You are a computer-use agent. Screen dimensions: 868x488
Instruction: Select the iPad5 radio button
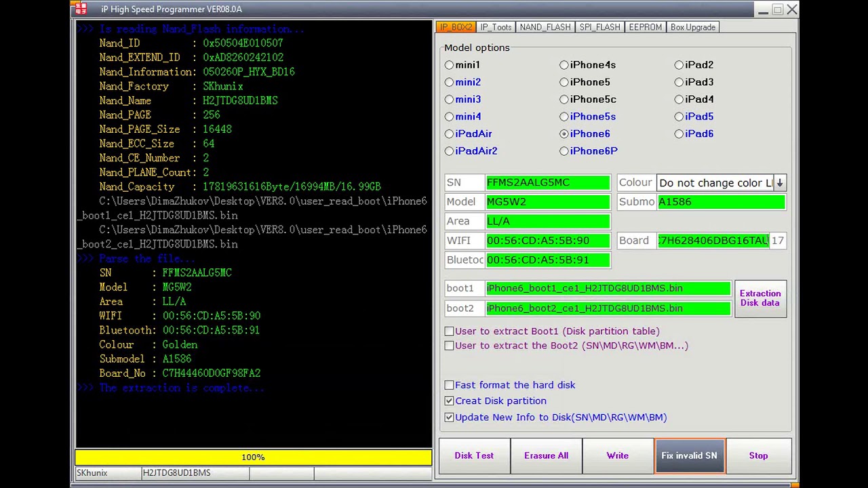coord(679,117)
